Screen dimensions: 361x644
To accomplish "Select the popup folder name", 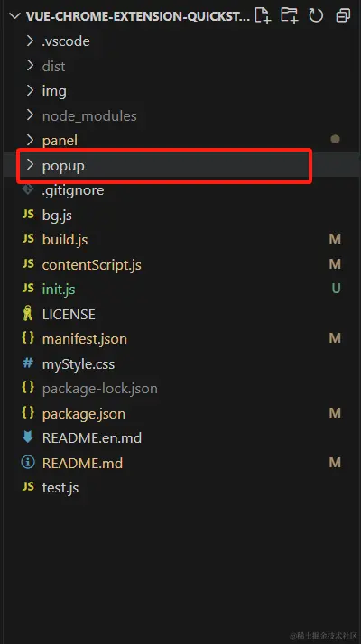I will click(63, 166).
